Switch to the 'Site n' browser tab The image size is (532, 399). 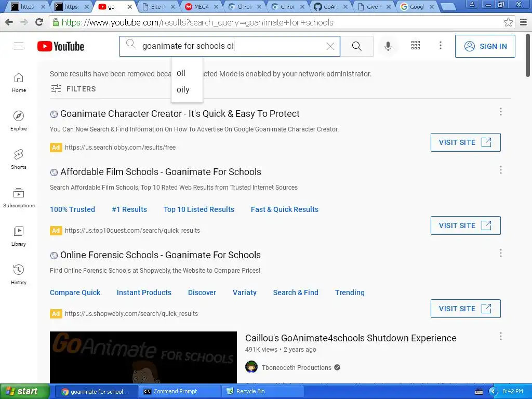158,7
